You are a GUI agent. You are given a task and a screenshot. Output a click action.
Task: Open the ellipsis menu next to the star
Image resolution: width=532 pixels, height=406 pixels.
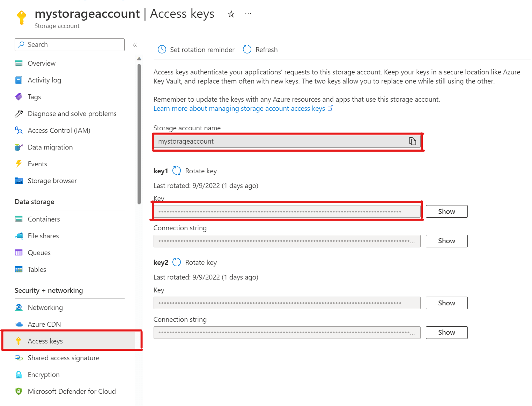tap(248, 13)
